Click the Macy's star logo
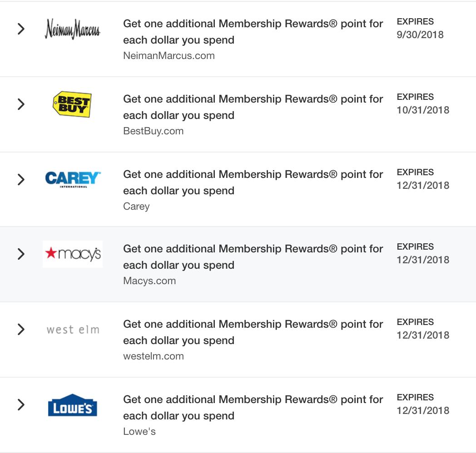The height and width of the screenshot is (453, 476). pyautogui.click(x=73, y=254)
